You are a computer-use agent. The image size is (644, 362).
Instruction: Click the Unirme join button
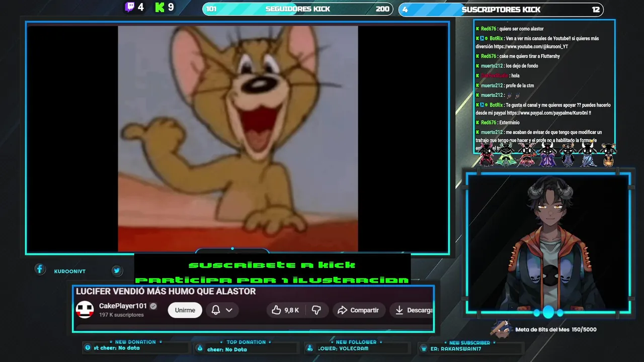click(x=185, y=310)
